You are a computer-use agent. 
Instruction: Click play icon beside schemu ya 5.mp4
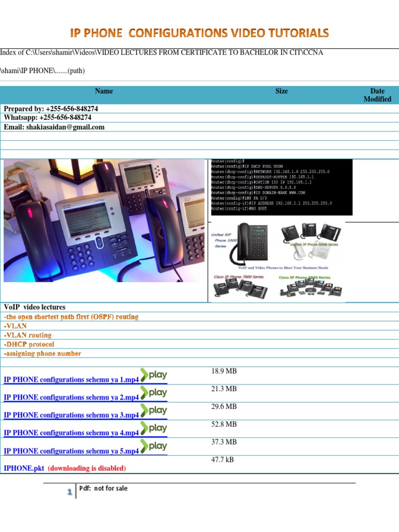coord(154,446)
